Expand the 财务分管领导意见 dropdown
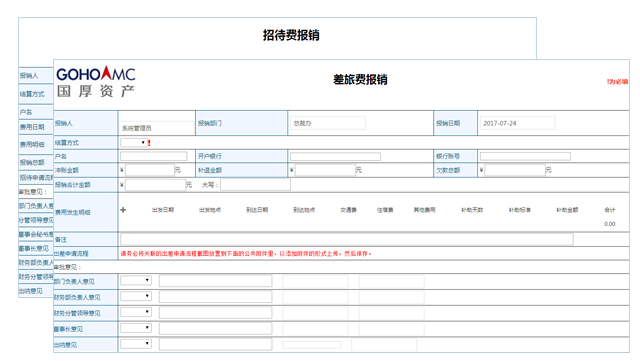Screen dimensions: 640x361 pos(136,312)
